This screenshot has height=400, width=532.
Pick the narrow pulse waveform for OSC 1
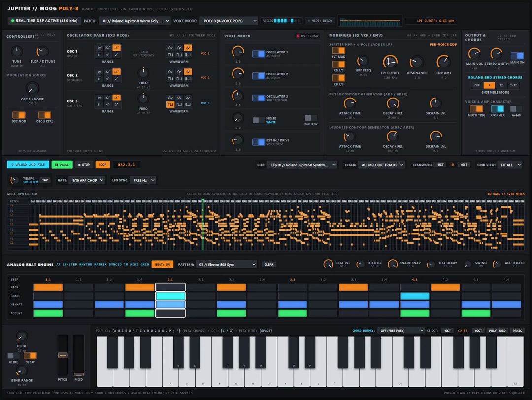tap(188, 55)
